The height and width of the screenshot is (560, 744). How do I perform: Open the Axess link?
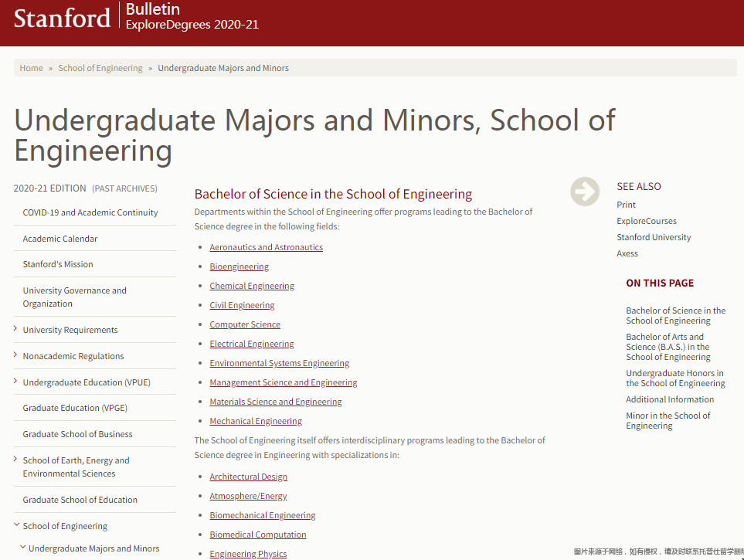tap(627, 253)
